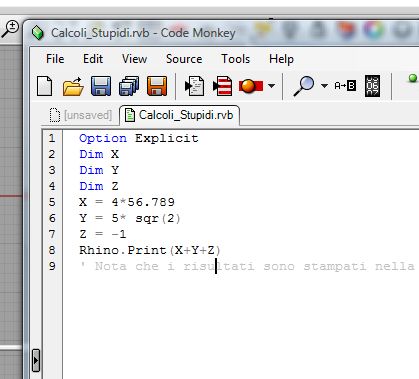
Task: Place cursor on Rhino.Print line 8
Action: coord(150,250)
